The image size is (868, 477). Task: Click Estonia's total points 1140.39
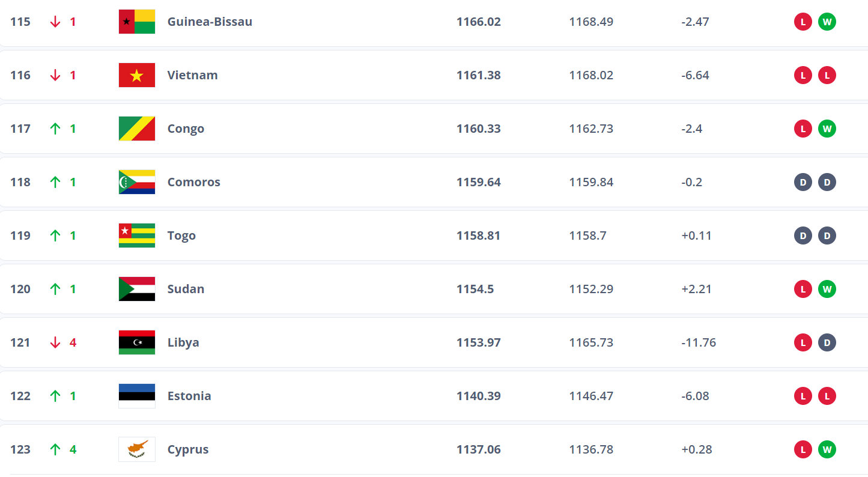478,396
